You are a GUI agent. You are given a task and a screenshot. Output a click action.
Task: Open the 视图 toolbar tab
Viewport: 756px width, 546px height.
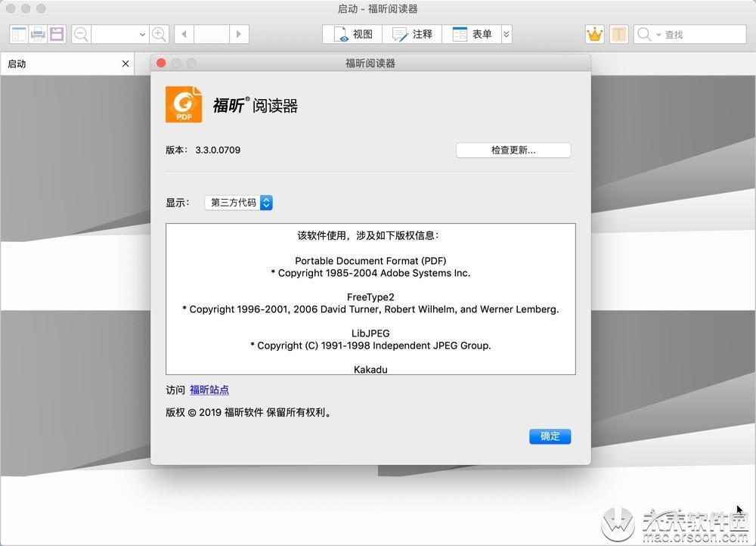click(352, 34)
